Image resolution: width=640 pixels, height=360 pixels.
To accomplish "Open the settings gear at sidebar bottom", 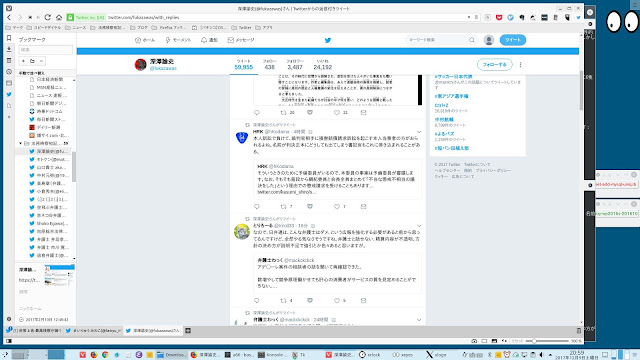I will (9, 319).
